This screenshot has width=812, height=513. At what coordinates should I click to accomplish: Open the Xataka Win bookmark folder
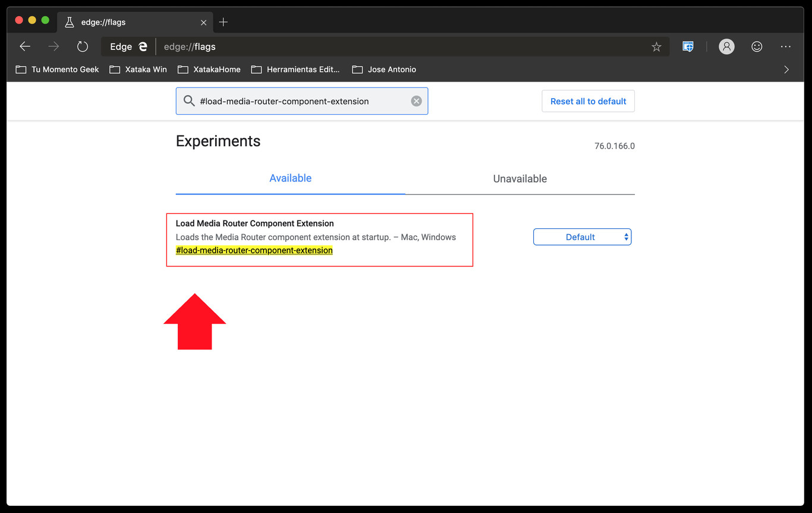tap(139, 70)
